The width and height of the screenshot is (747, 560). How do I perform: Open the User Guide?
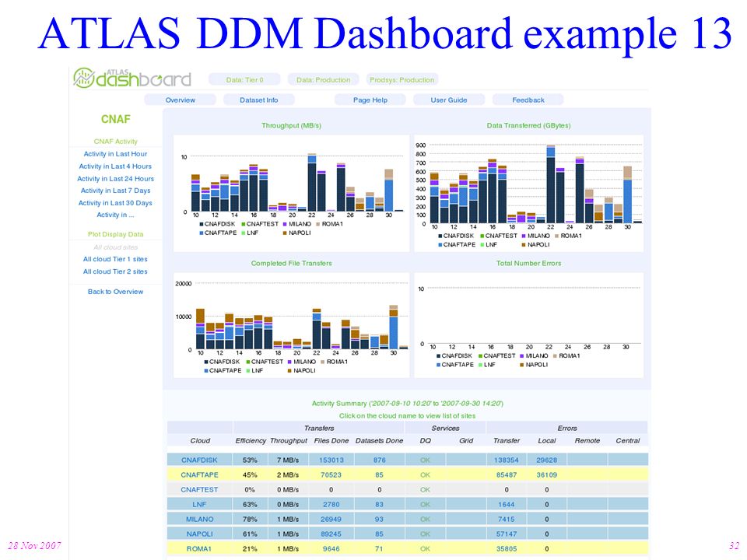[x=449, y=100]
